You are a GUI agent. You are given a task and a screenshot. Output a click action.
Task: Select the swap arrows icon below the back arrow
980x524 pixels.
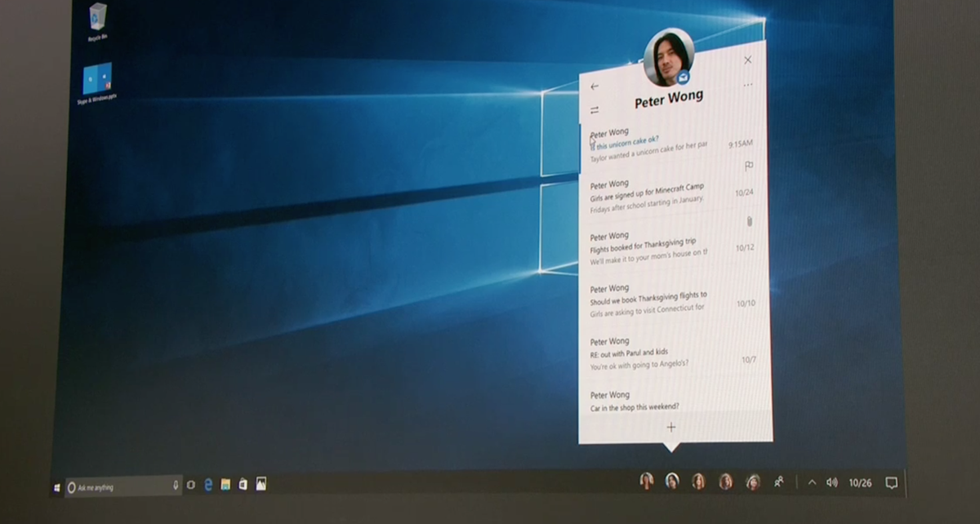coord(594,109)
